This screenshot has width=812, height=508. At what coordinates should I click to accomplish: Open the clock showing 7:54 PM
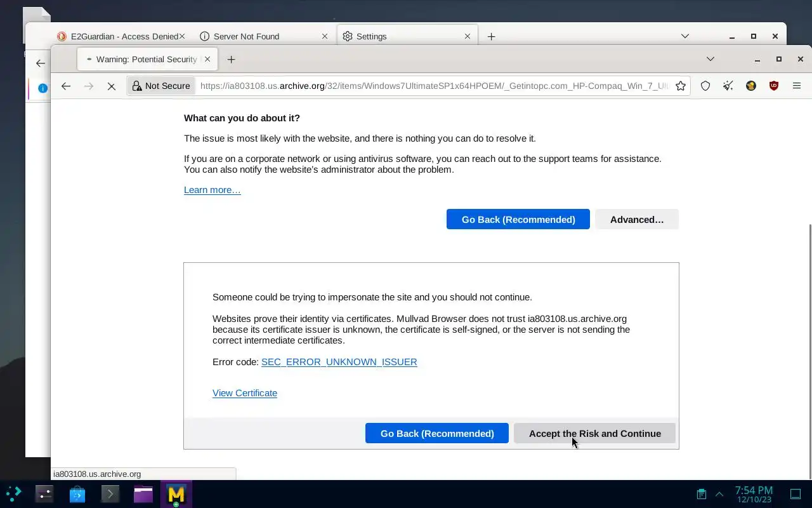754,494
